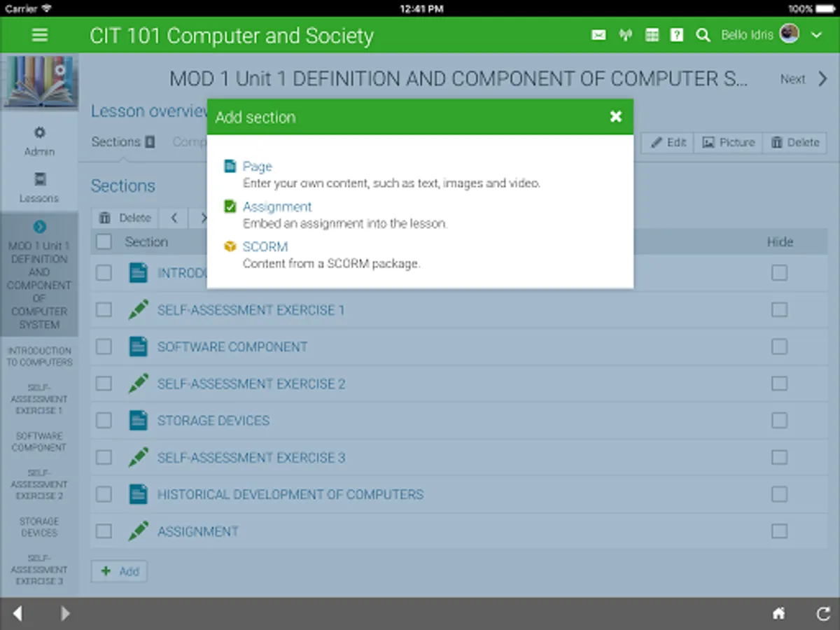Open SELF-ASSESSMENT EXERCISE 1 in sidebar

pyautogui.click(x=39, y=399)
